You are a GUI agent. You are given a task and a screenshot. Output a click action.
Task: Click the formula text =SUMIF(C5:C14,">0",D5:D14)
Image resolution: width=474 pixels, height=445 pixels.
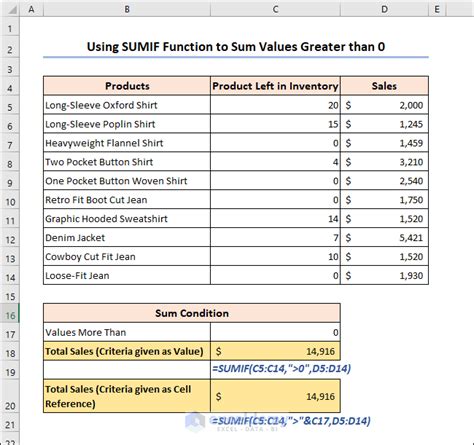(281, 368)
